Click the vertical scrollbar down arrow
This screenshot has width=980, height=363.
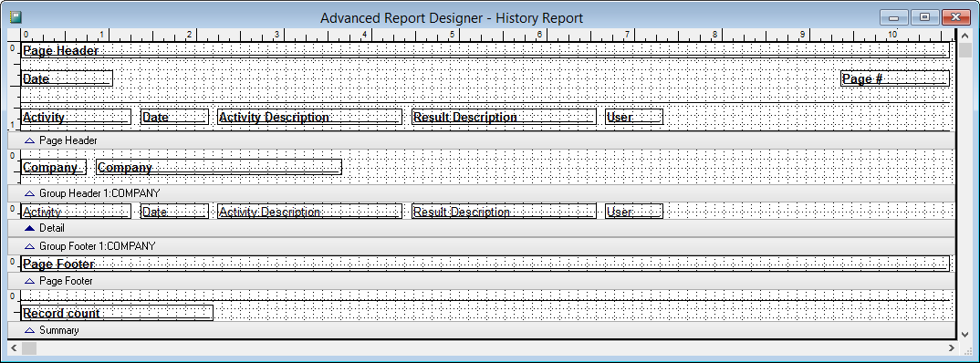(966, 334)
